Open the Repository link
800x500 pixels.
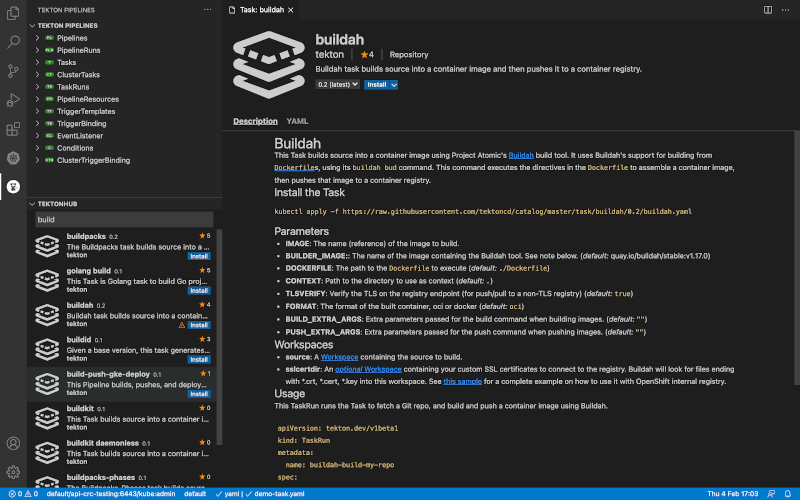tap(409, 55)
